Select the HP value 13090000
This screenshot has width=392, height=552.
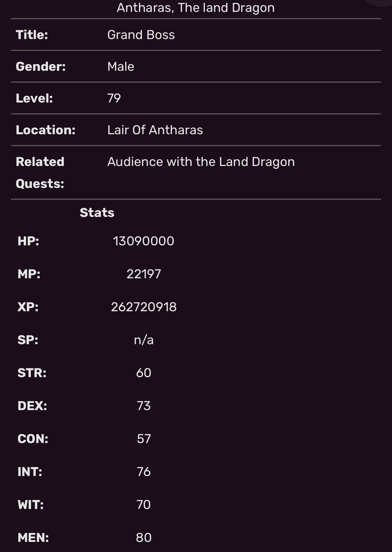(143, 241)
